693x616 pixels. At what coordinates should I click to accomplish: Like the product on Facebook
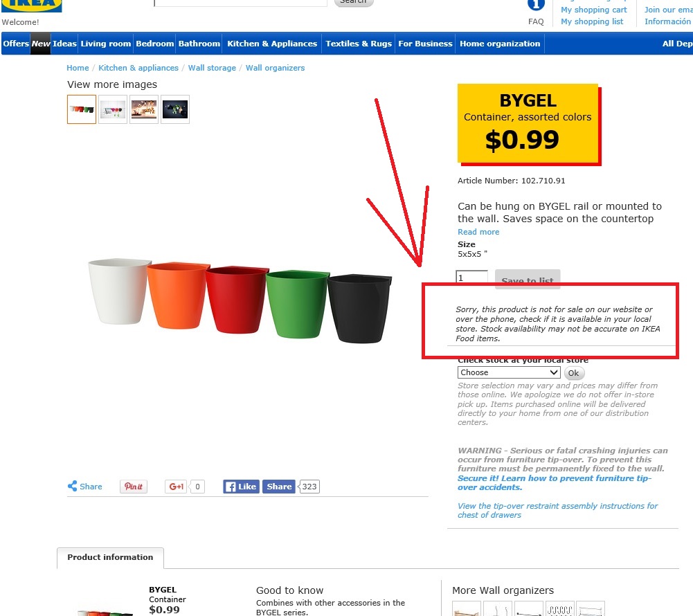241,487
